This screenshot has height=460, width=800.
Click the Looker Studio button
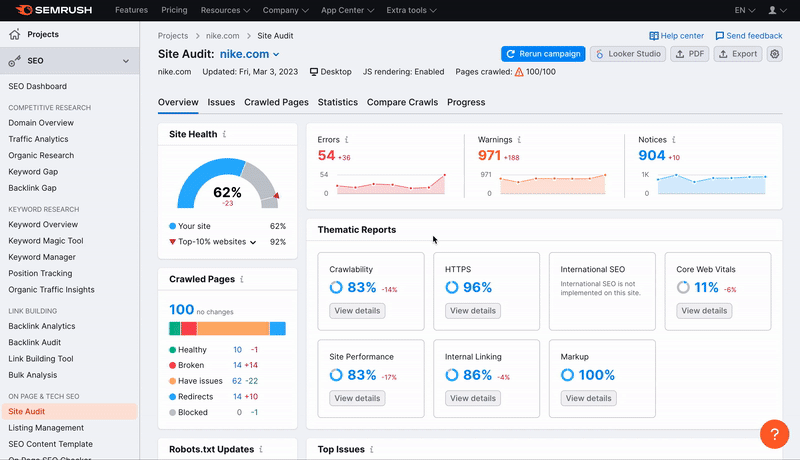(628, 54)
